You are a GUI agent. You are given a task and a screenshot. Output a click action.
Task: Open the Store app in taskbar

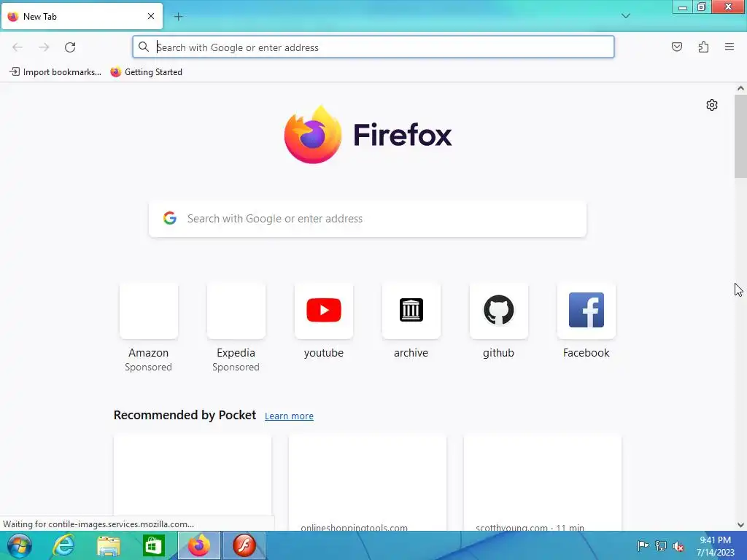pyautogui.click(x=153, y=545)
